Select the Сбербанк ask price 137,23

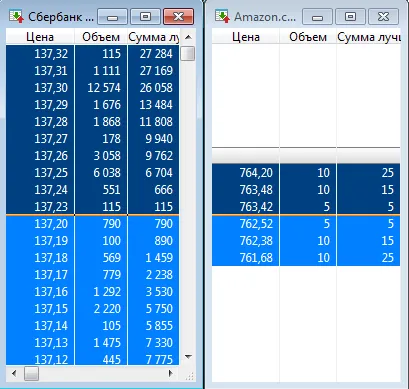(51, 207)
